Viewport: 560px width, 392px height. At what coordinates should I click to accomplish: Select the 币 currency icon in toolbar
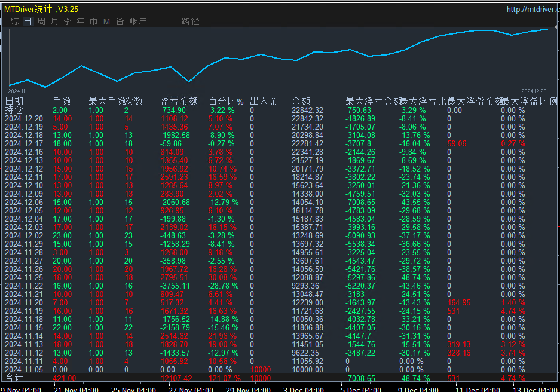(x=93, y=21)
